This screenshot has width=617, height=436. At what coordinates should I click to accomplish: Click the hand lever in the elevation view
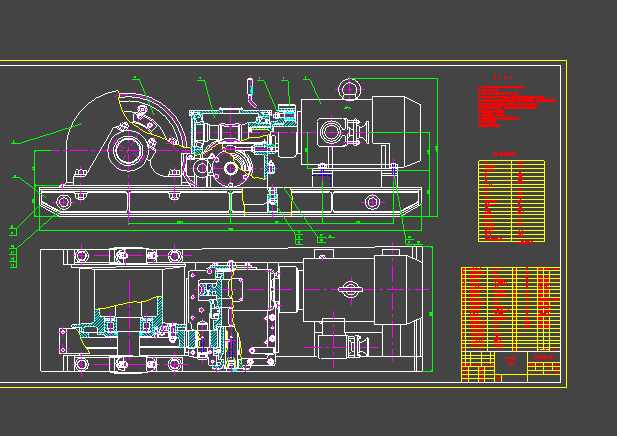pyautogui.click(x=251, y=92)
